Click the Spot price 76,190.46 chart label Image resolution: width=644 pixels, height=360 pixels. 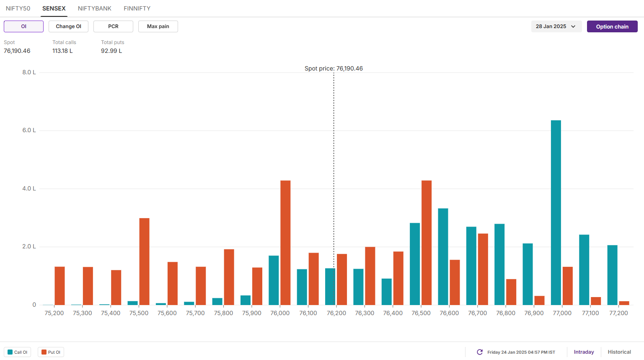334,68
